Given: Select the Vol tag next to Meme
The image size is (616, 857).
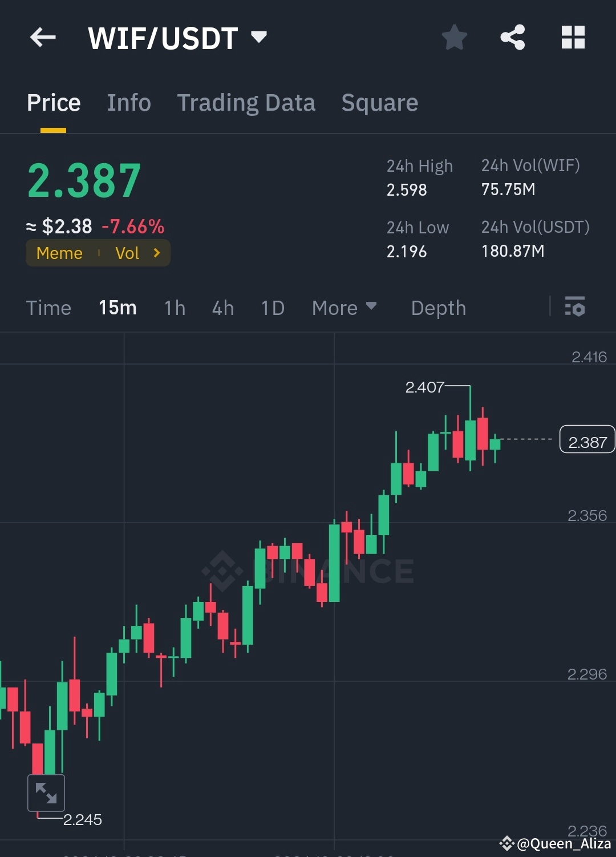Looking at the screenshot, I should pyautogui.click(x=129, y=253).
